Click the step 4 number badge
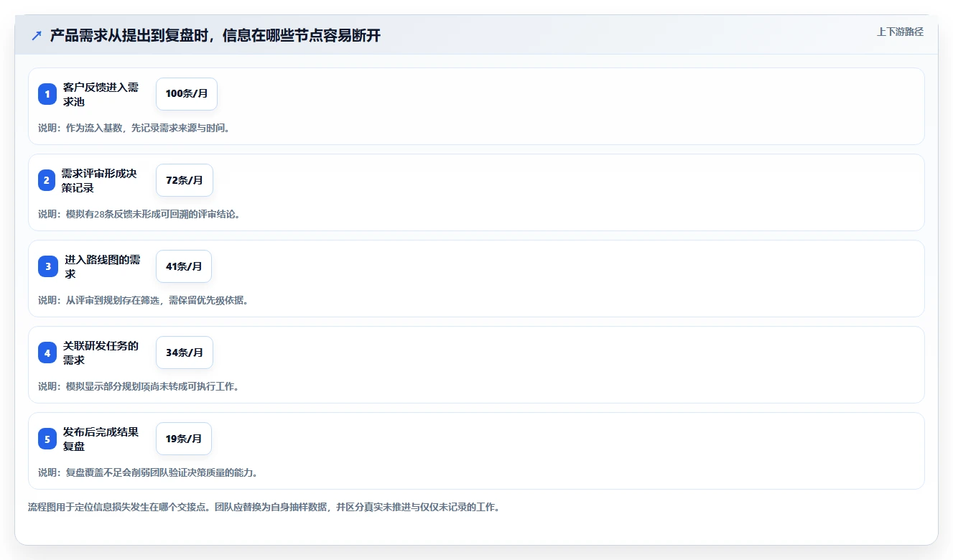Viewport: 953px width, 560px height. pos(47,353)
